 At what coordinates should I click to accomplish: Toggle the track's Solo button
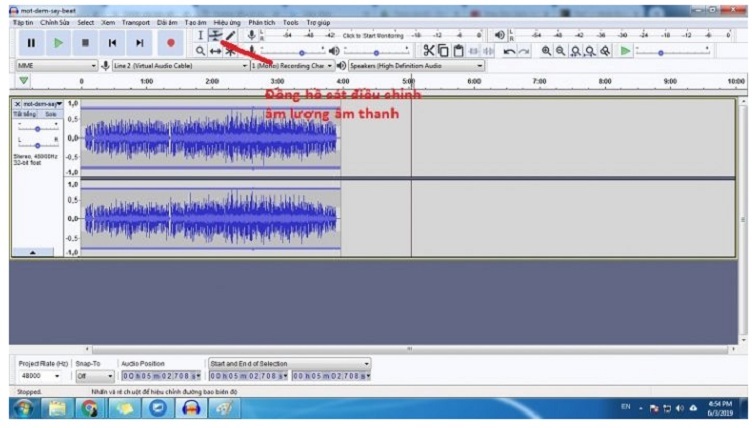[49, 114]
